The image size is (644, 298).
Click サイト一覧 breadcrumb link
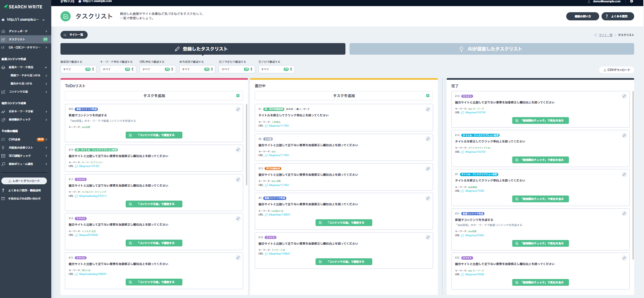tap(606, 35)
